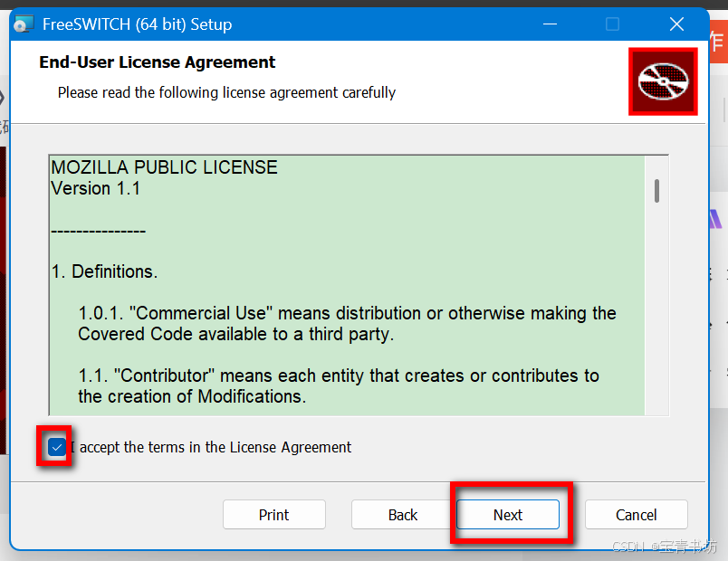Click the FreeSWITCH disc logo banner
The height and width of the screenshot is (561, 728).
(x=663, y=81)
